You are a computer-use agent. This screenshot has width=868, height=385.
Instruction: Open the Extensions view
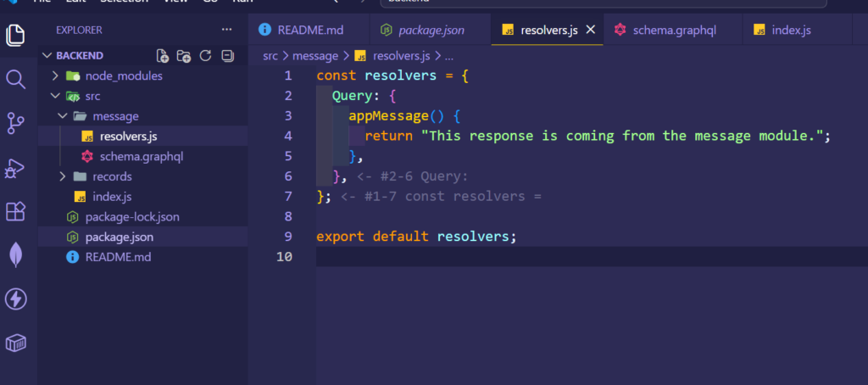point(15,211)
